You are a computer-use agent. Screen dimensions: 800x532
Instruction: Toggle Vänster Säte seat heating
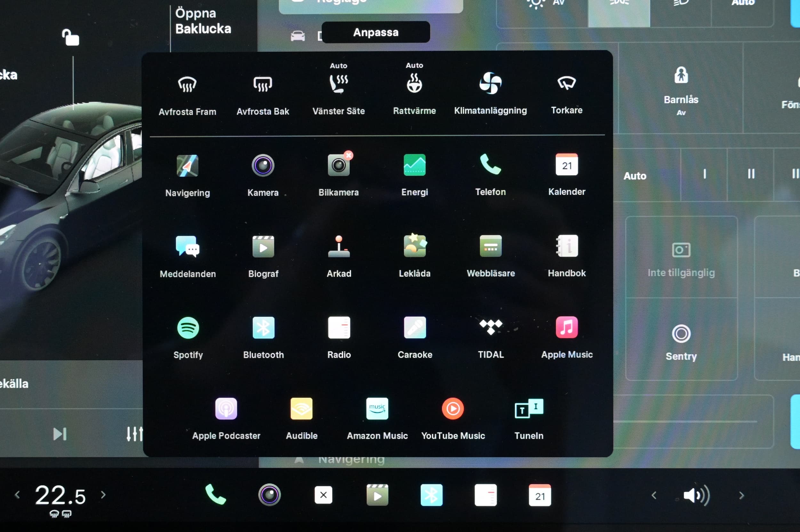[338, 83]
